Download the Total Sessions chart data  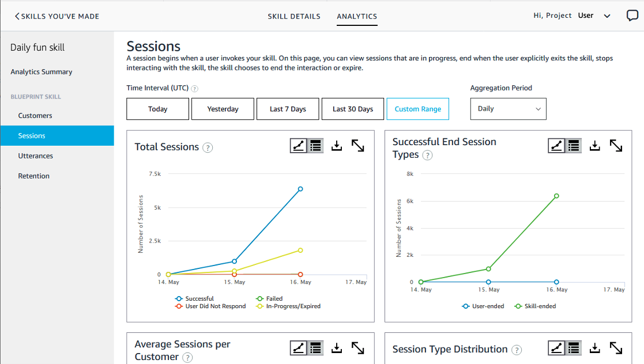point(337,145)
